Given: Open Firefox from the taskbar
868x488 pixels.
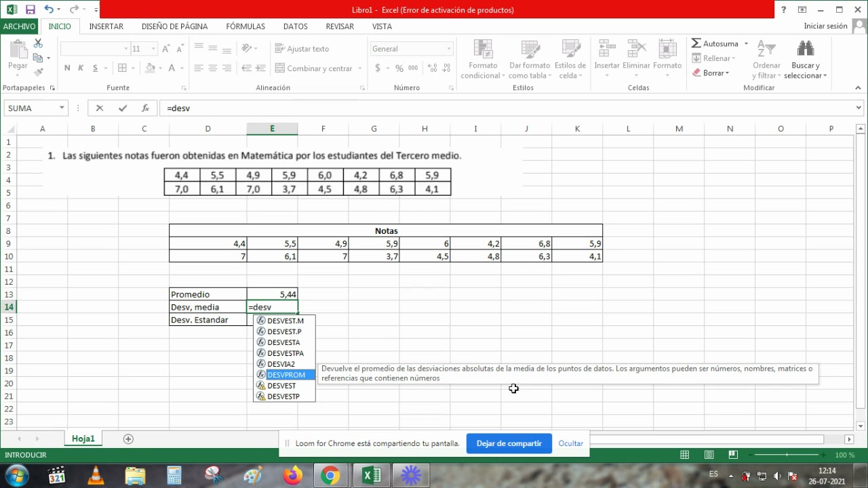Looking at the screenshot, I should pos(294,476).
